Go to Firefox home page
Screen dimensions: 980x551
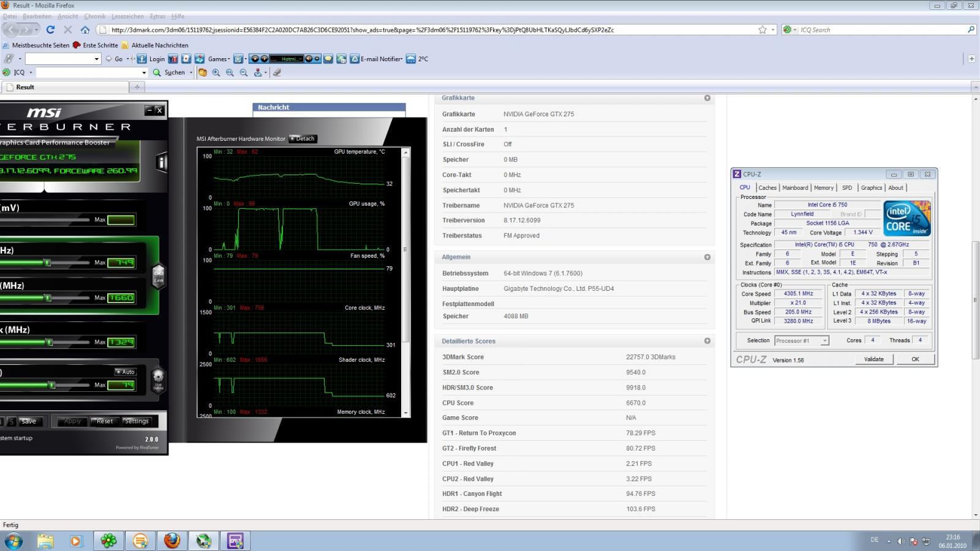click(85, 29)
